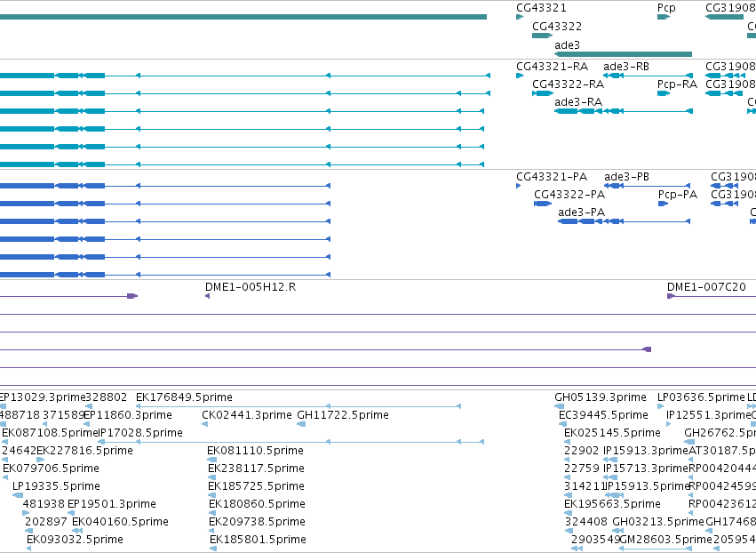Select the DME1-007C20 feature label
The width and height of the screenshot is (756, 553).
pyautogui.click(x=706, y=287)
